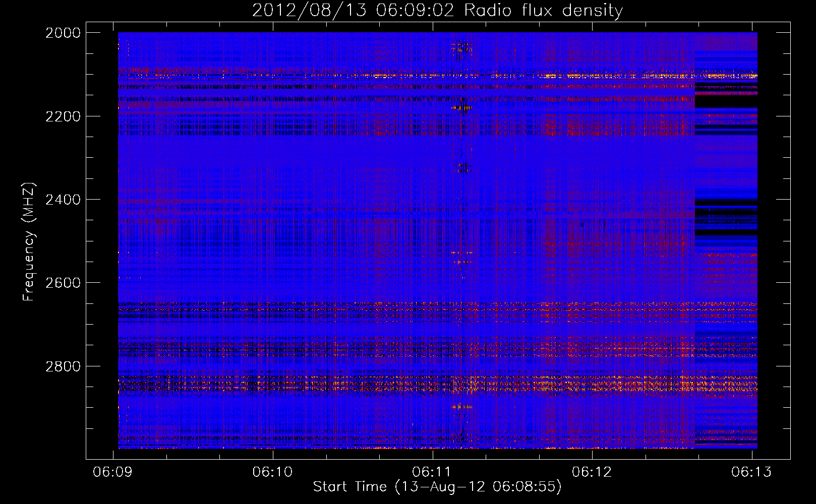This screenshot has width=816, height=504.
Task: Click the 06:09 time axis label
Action: coord(113,472)
